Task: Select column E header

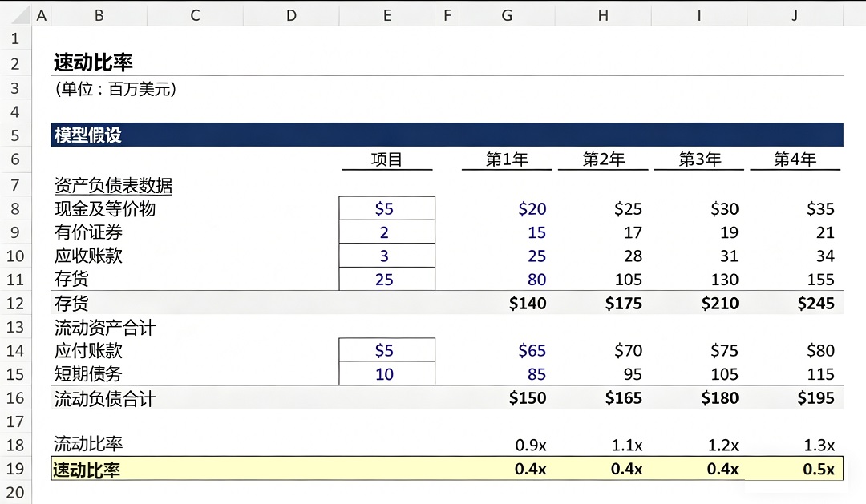Action: tap(387, 15)
